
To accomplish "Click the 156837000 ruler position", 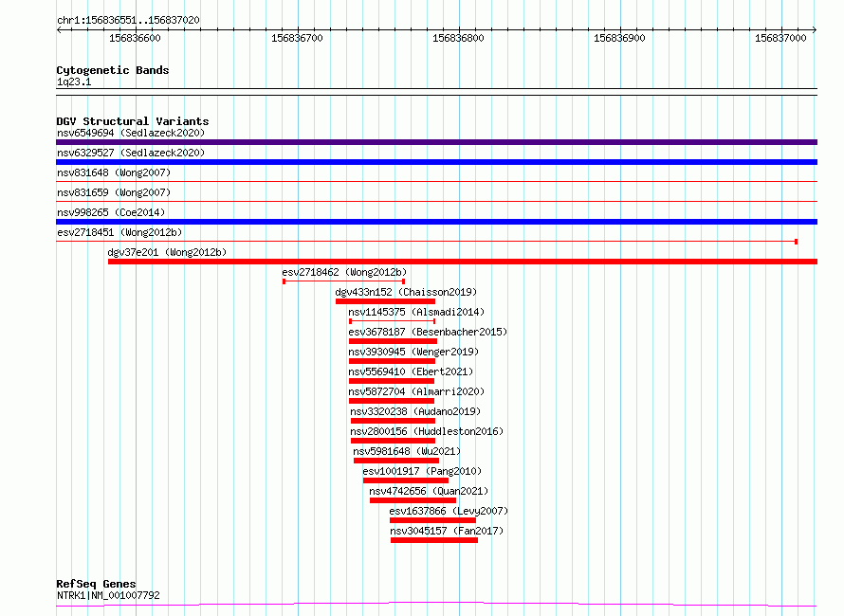I will pos(781,38).
